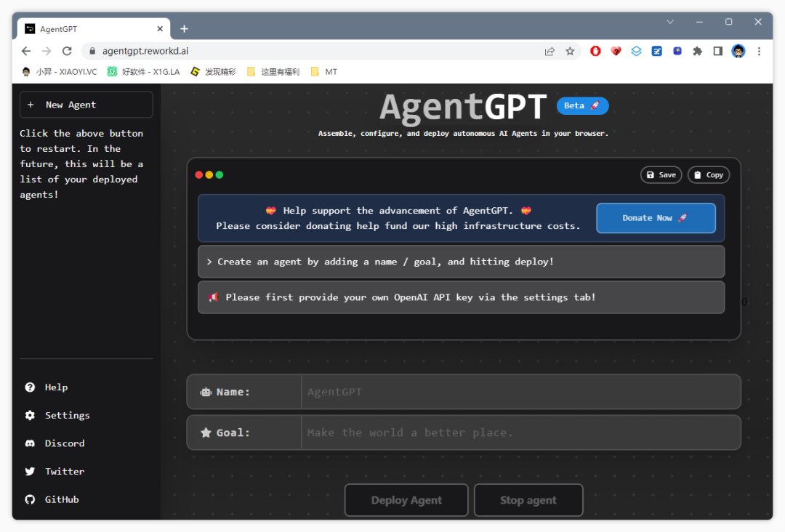Click the site lock icon
The height and width of the screenshot is (532, 785).
(92, 51)
